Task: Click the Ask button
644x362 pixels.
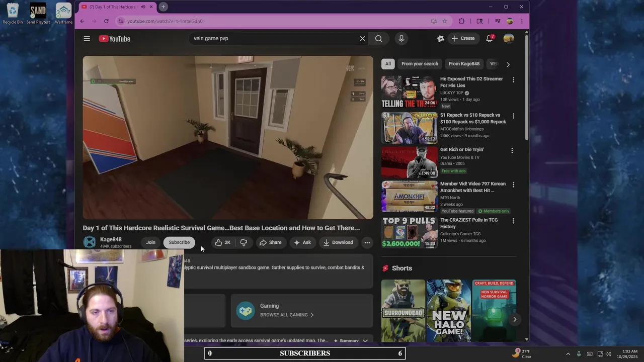Action: [x=302, y=242]
